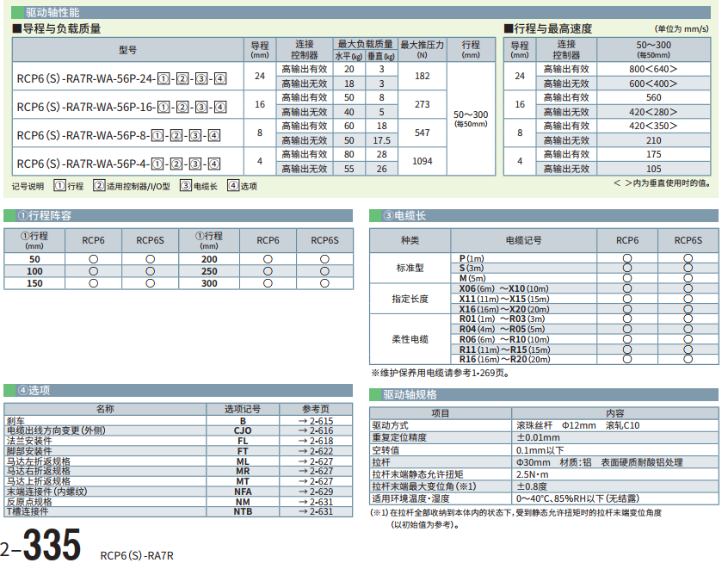
Task: Select the max thrust value 547
Action: coord(422,133)
